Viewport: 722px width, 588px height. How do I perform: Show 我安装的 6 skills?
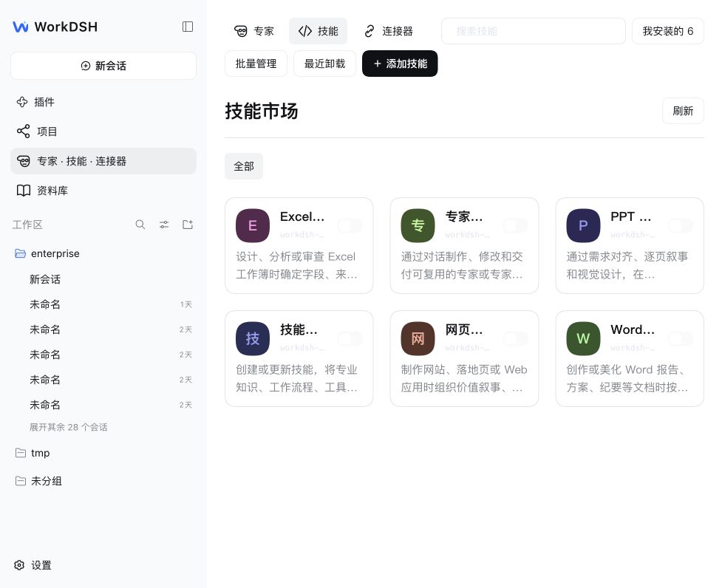click(667, 31)
